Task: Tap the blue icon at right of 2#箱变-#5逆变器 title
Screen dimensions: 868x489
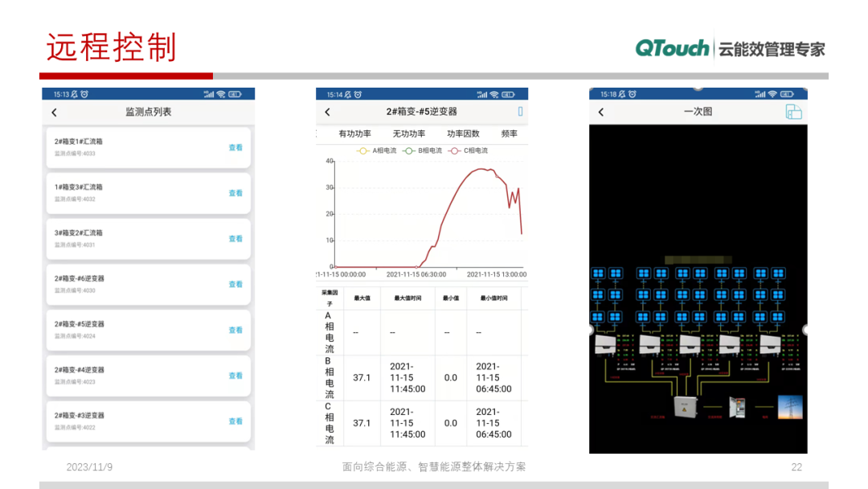Action: (x=520, y=111)
